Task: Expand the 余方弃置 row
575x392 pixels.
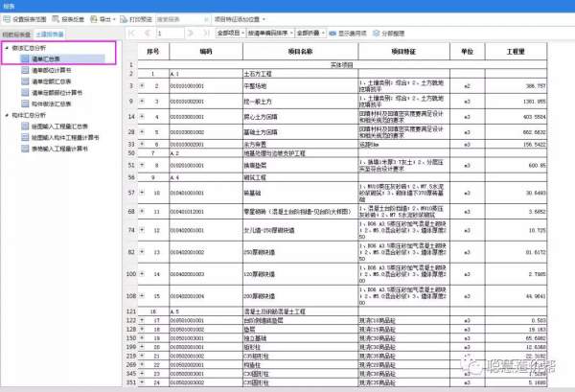Action: [142, 144]
